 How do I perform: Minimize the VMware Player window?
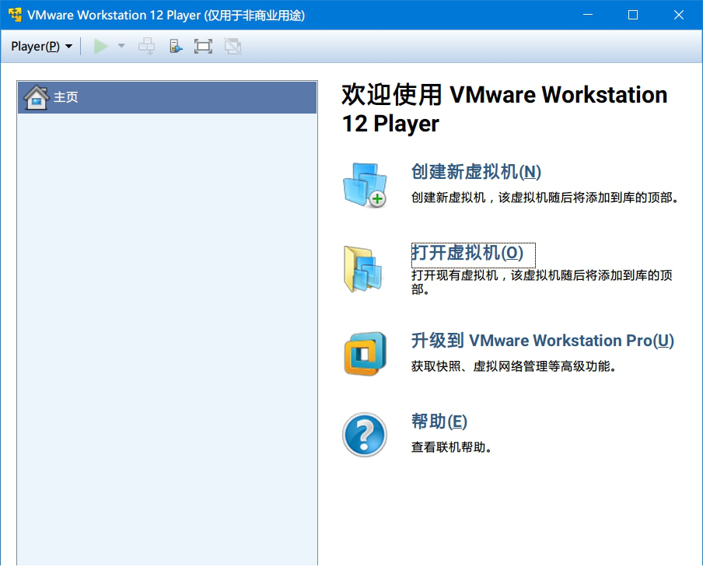pyautogui.click(x=588, y=15)
